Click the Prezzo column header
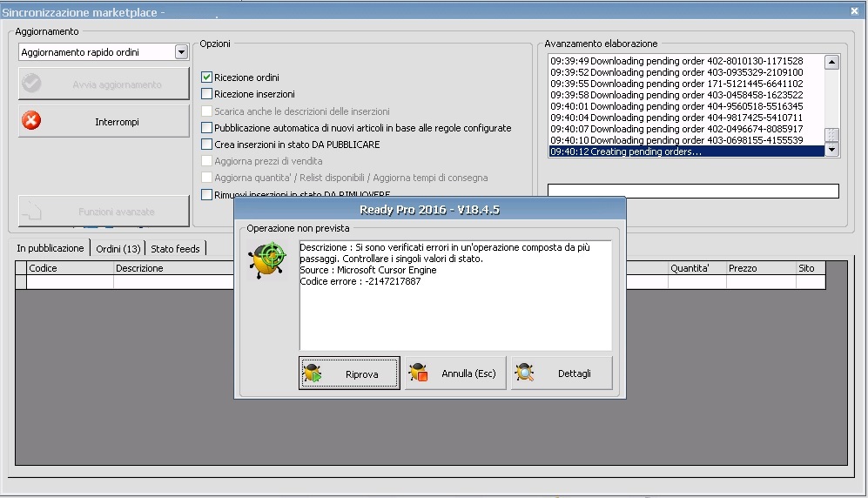The width and height of the screenshot is (868, 498). pos(761,268)
